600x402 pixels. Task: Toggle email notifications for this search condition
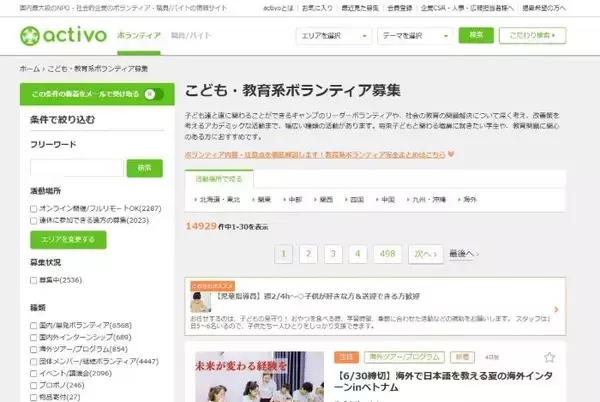(154, 94)
